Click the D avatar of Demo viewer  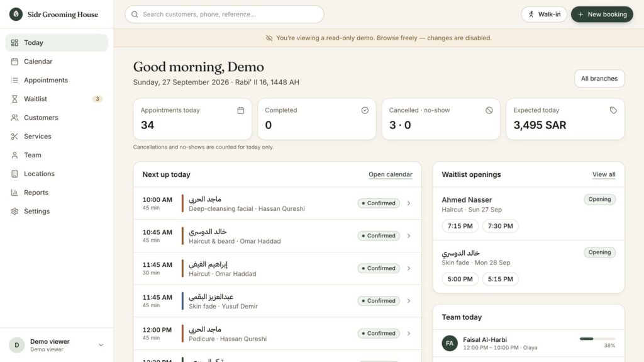[17, 345]
